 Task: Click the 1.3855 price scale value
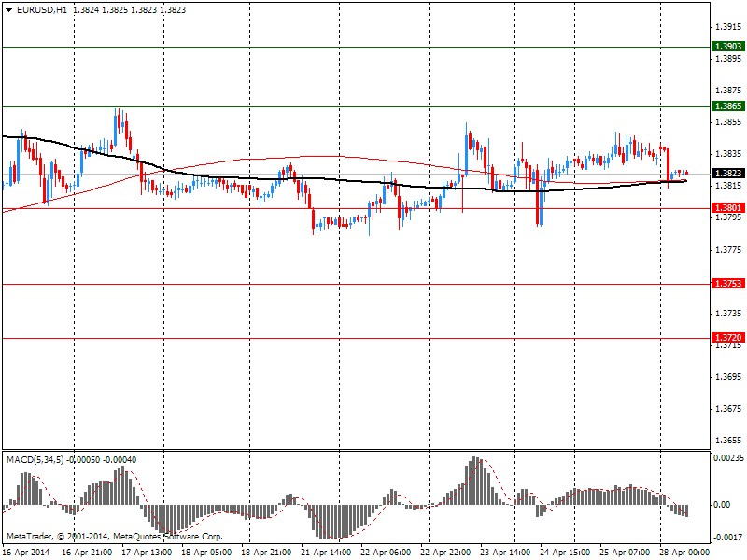(x=728, y=122)
